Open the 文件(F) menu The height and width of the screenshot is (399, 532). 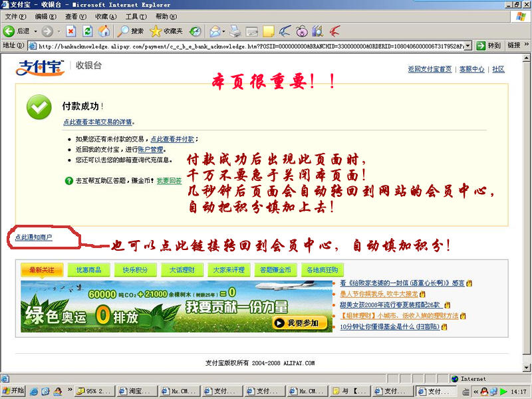click(15, 16)
